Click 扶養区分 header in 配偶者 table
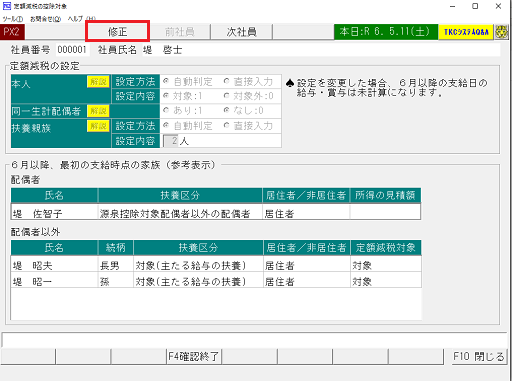 coord(180,195)
